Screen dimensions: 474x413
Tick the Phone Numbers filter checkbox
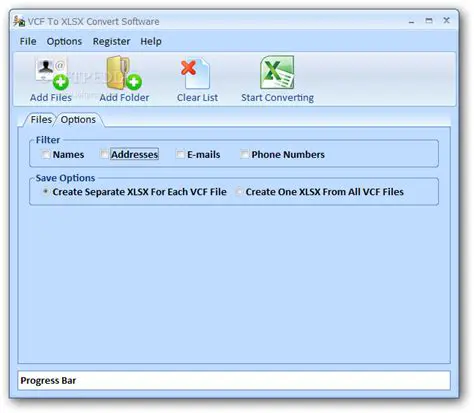click(245, 154)
